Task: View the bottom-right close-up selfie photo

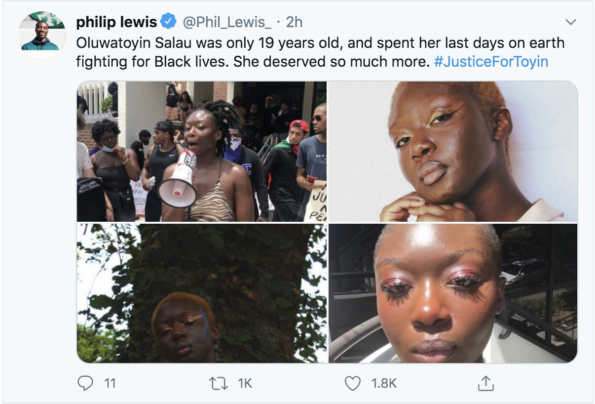Action: pos(453,293)
